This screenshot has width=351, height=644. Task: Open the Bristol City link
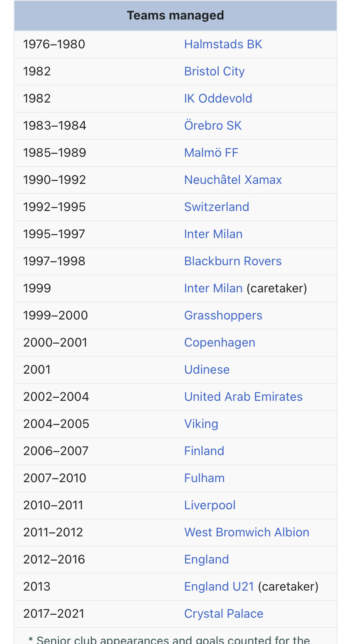[x=214, y=71]
